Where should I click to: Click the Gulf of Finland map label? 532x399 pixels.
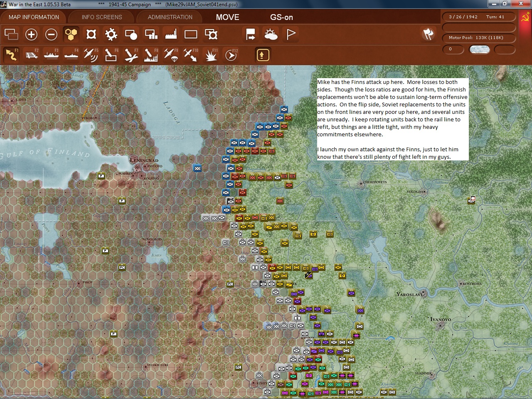click(x=45, y=153)
